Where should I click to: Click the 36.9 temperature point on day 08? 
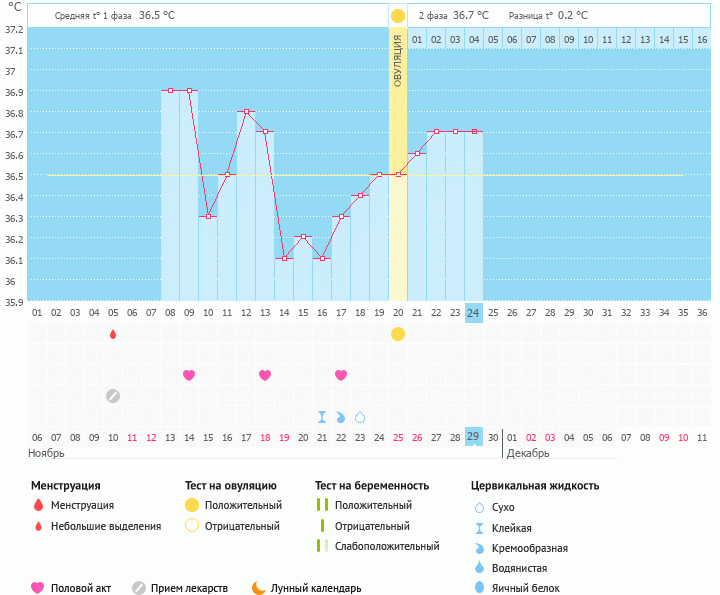(x=170, y=90)
